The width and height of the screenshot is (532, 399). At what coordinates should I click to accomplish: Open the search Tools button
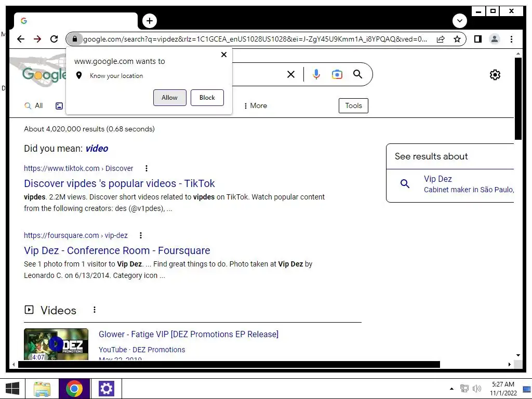point(353,105)
